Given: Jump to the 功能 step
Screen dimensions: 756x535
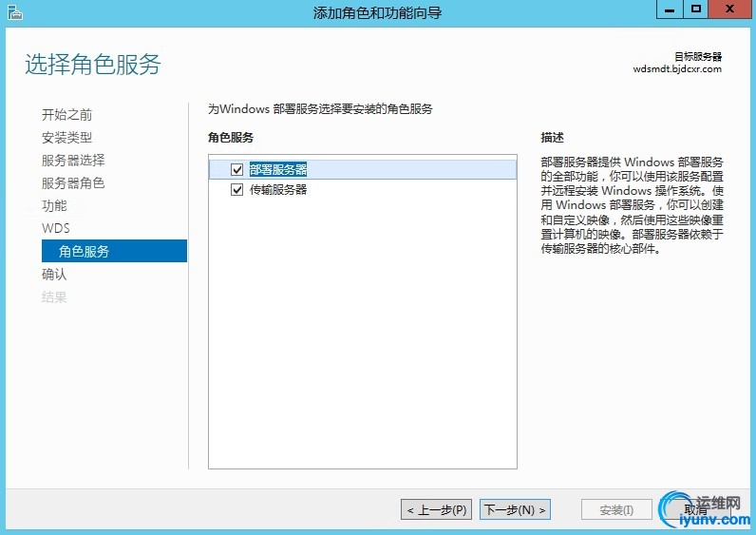Looking at the screenshot, I should pyautogui.click(x=54, y=205).
